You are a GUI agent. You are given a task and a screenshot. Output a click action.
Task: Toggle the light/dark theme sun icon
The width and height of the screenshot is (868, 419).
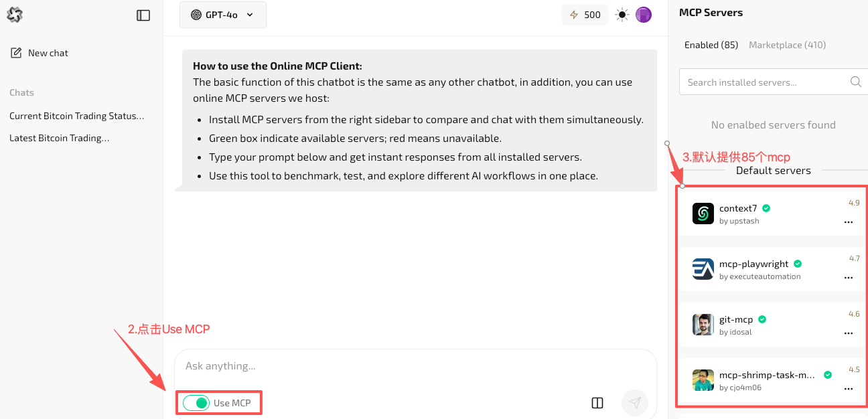click(x=622, y=15)
